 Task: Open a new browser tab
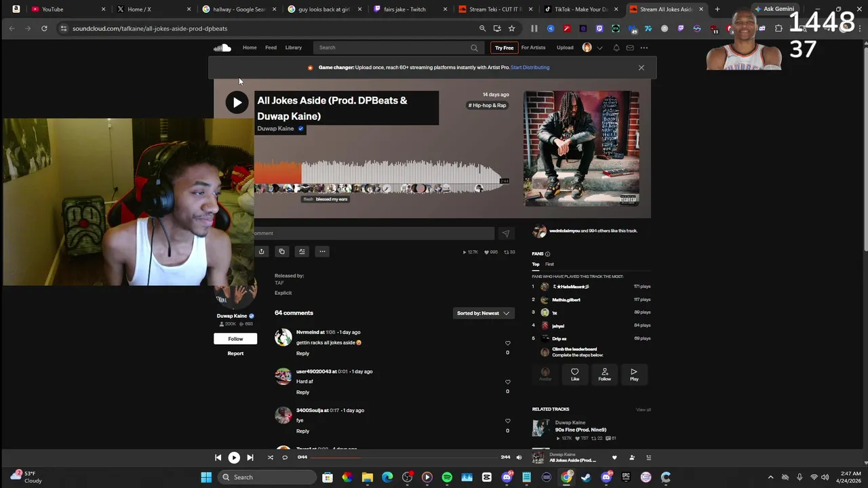[717, 9]
